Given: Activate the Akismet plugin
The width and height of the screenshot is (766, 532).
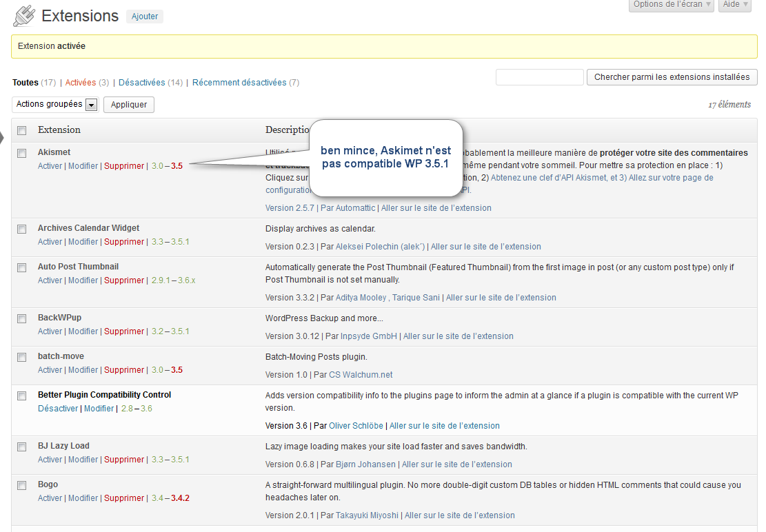Looking at the screenshot, I should click(50, 166).
